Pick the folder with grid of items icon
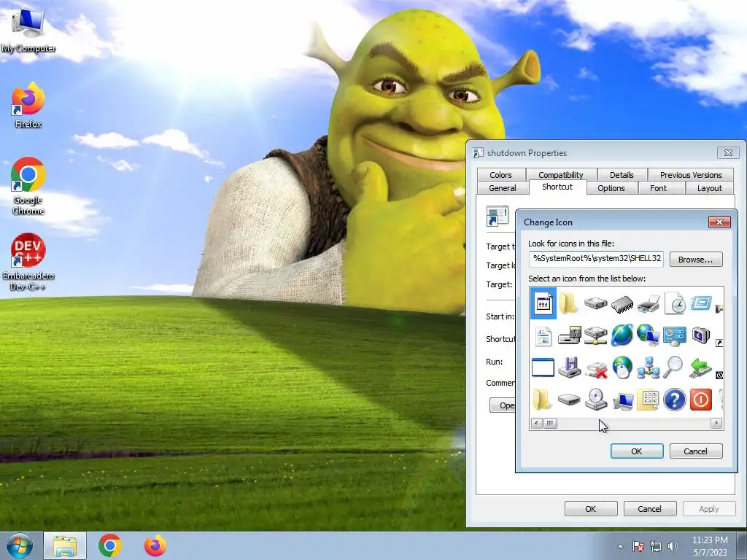The image size is (747, 560). [648, 400]
